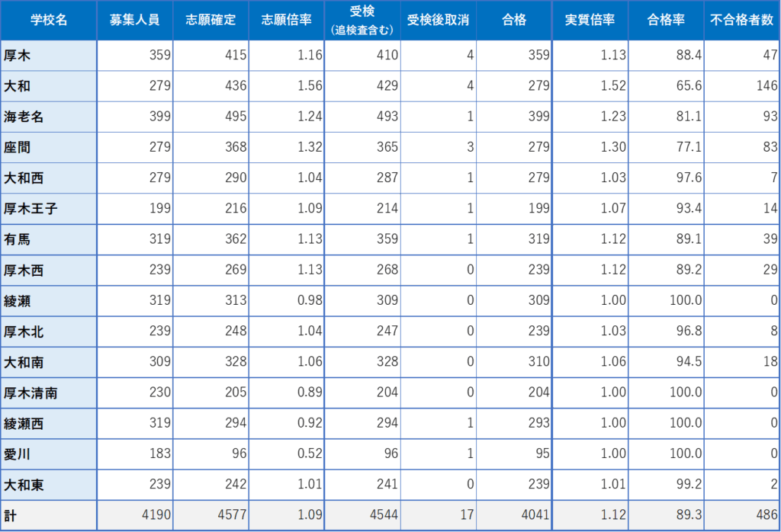Image resolution: width=781 pixels, height=532 pixels.
Task: Click 厚木西's 合格率 value 89.2
Action: 689,269
